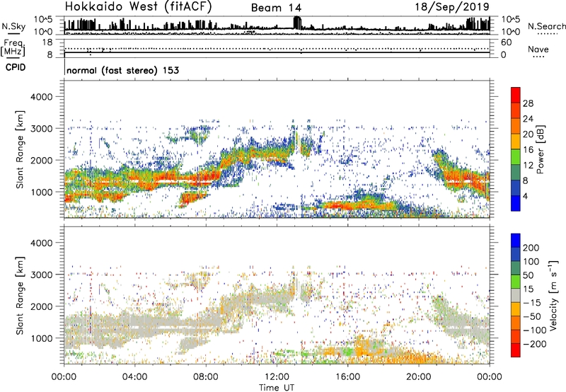566x392 pixels.
Task: Click the '4000' tick of the power panel
Action: click(x=41, y=97)
